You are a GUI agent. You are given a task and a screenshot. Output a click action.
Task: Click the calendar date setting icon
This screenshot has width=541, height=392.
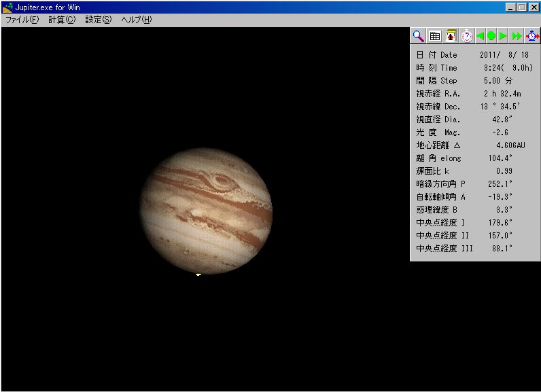click(451, 36)
